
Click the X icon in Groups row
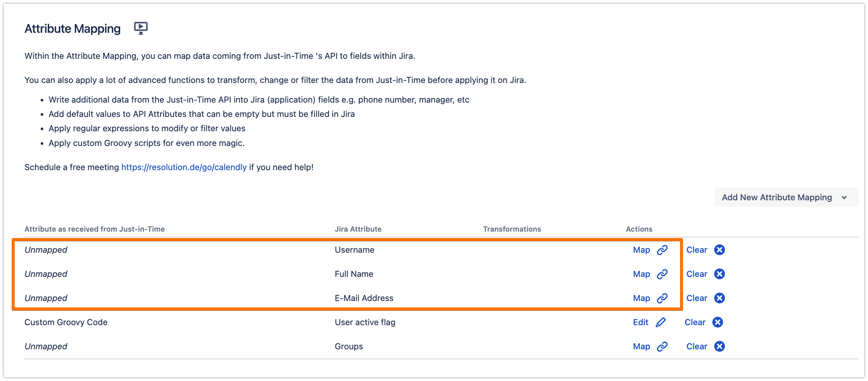tap(720, 347)
